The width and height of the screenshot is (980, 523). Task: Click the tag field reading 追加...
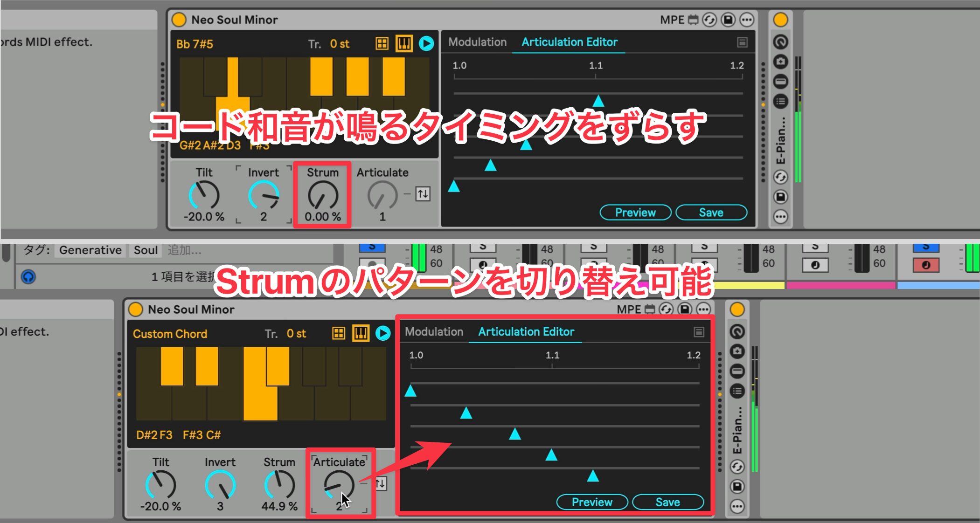pyautogui.click(x=185, y=250)
